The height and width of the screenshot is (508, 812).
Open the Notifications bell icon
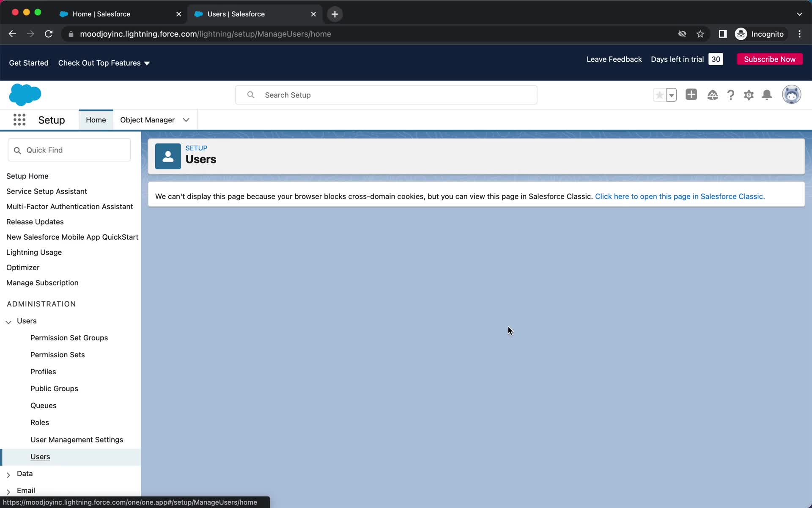click(767, 95)
